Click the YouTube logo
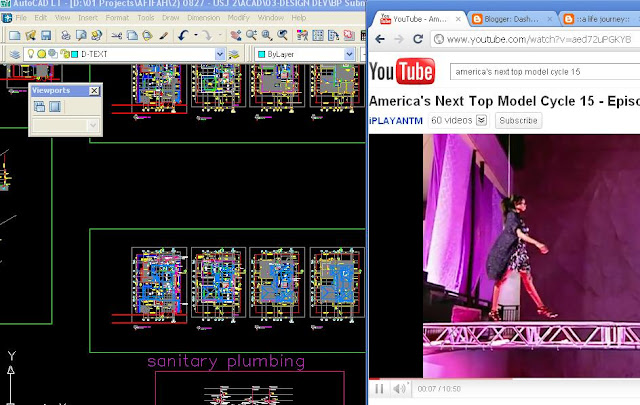640x405 pixels. [x=402, y=71]
